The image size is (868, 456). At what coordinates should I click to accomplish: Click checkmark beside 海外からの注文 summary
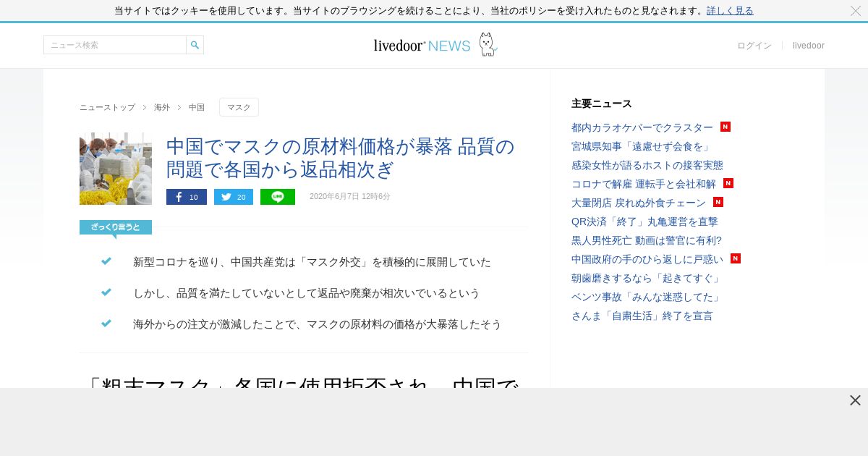pos(106,324)
